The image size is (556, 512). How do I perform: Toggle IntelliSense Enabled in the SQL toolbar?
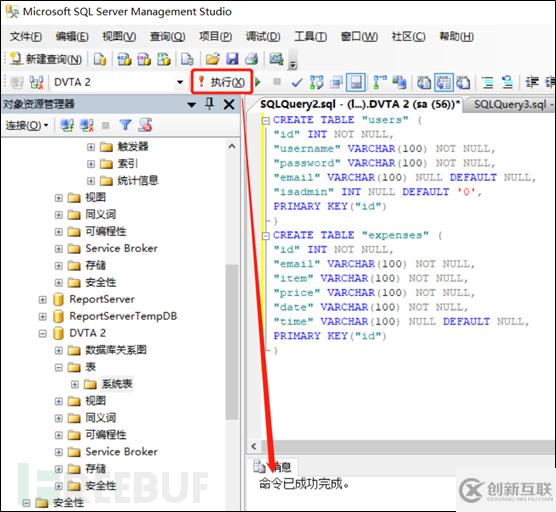pos(356,82)
